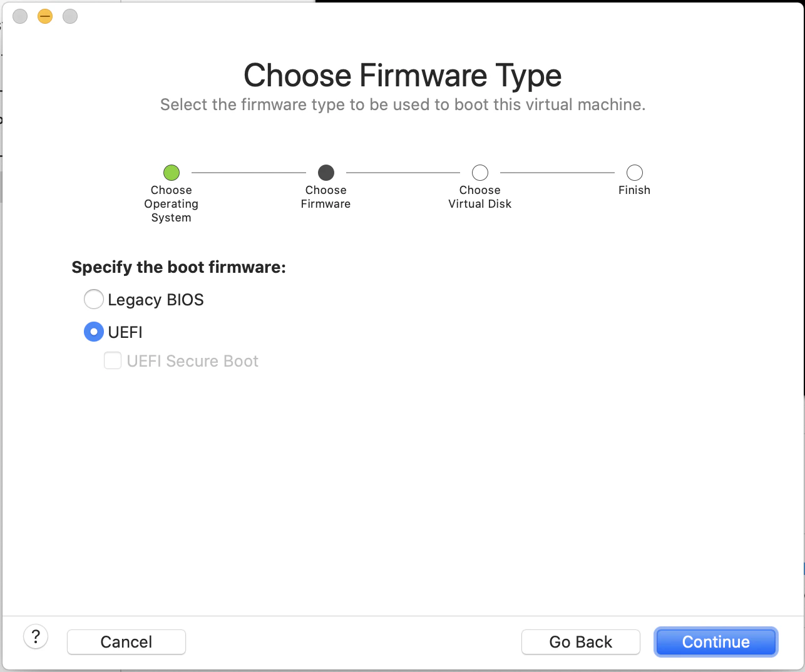Screen dimensions: 805x672
Task: Click the 'Finish' step label
Action: click(x=635, y=190)
